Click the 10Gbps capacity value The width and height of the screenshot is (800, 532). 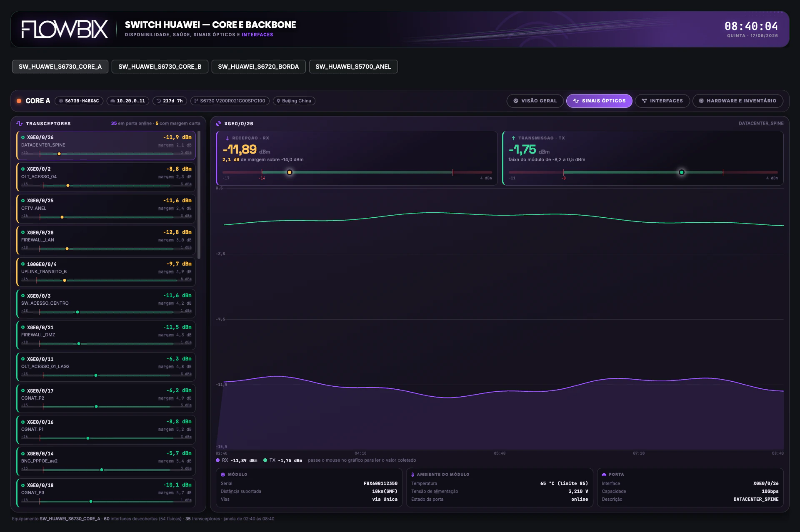tap(770, 491)
